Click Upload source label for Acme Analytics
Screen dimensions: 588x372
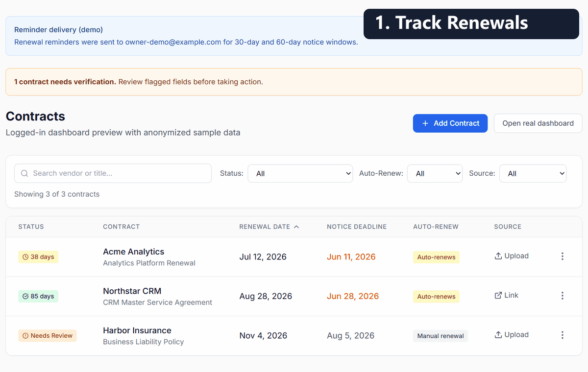tap(516, 256)
